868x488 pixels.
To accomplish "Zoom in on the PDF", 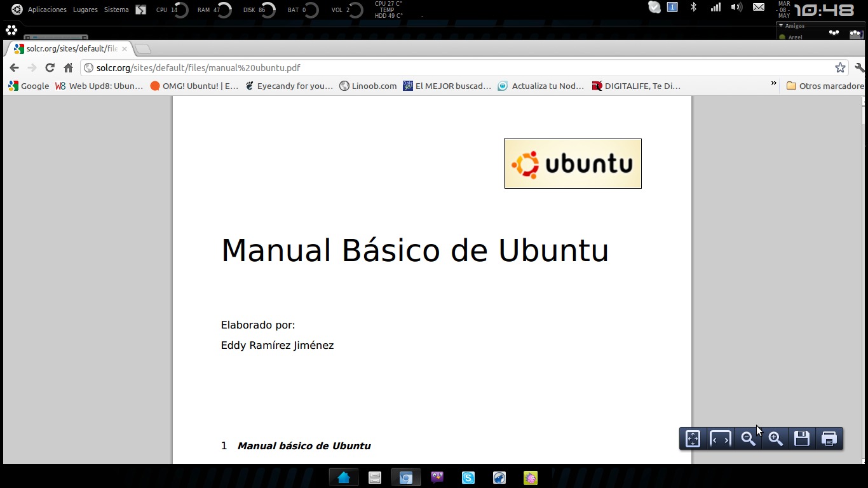I will [775, 438].
